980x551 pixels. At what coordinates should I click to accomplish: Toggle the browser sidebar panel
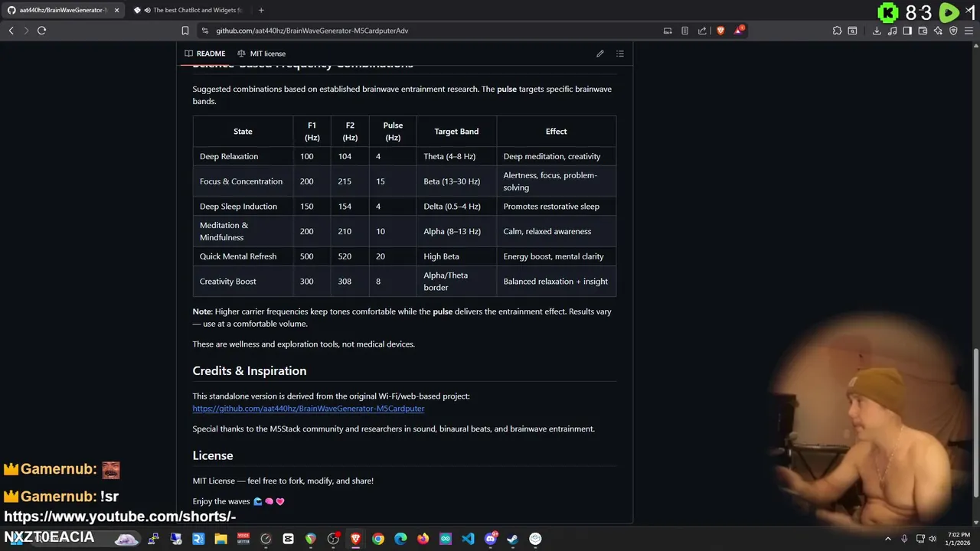tap(907, 31)
